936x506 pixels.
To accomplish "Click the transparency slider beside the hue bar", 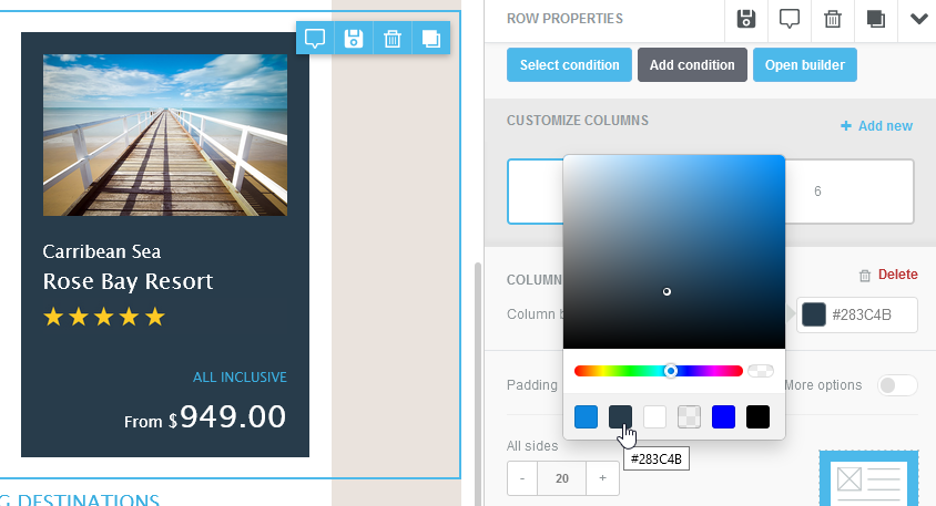I will click(x=760, y=371).
